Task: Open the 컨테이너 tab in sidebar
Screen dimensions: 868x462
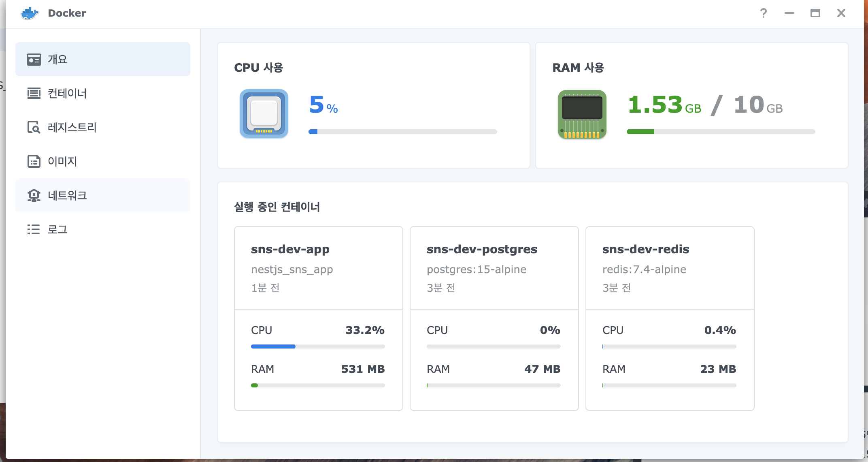Action: pos(67,94)
